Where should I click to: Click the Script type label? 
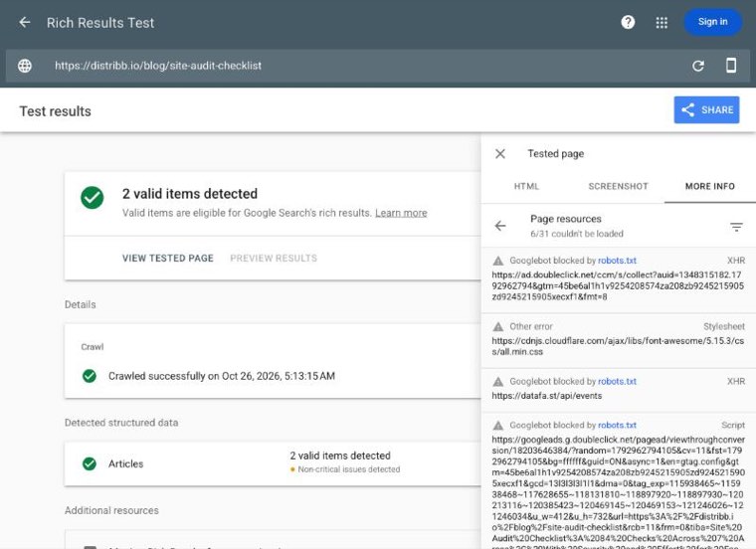point(733,425)
